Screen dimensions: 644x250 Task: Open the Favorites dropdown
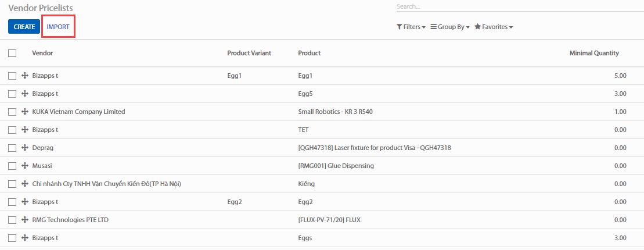pyautogui.click(x=493, y=27)
